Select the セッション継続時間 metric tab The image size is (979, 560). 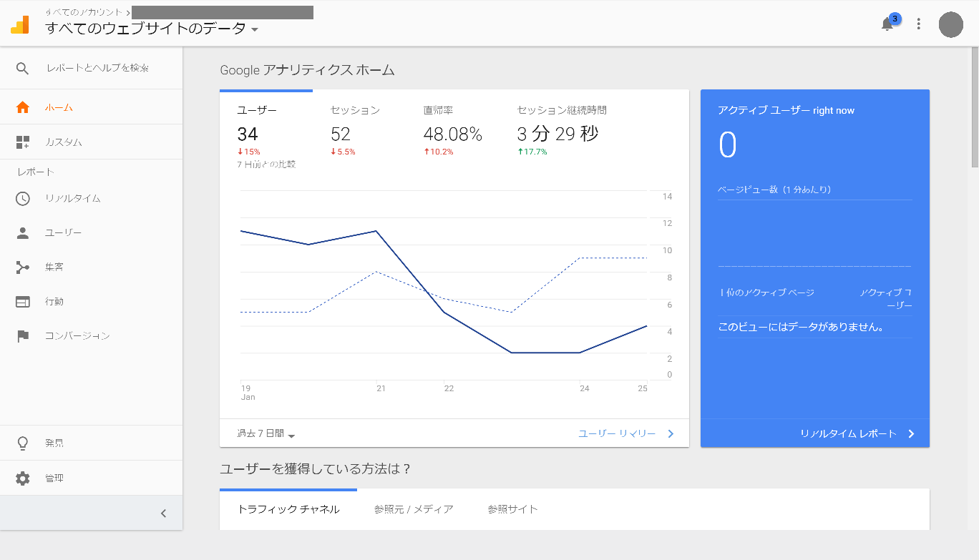tap(562, 131)
